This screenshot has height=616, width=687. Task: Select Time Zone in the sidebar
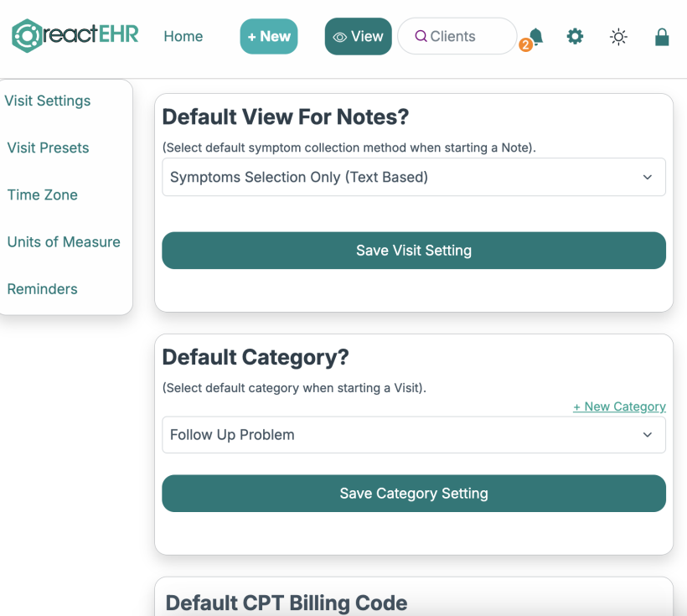click(43, 194)
